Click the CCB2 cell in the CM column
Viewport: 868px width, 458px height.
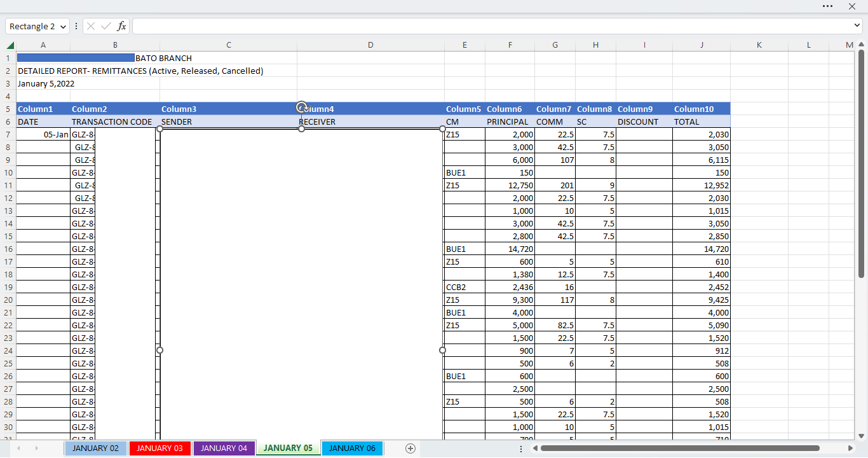pos(465,287)
